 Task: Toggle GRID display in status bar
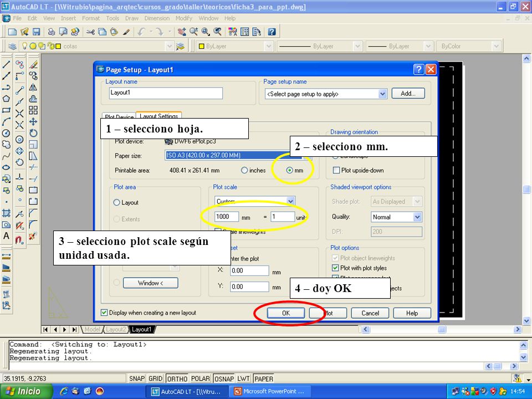click(x=155, y=378)
